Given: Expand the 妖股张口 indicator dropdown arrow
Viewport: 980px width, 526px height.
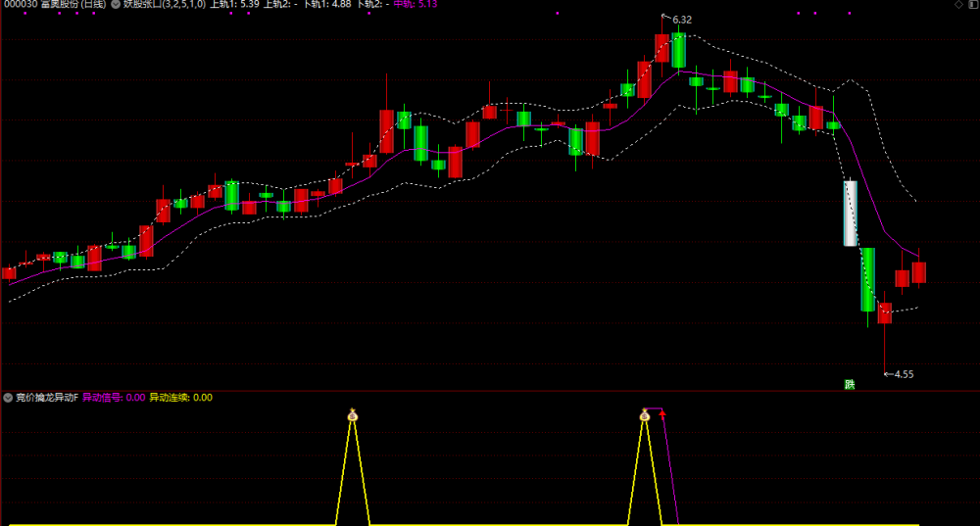Looking at the screenshot, I should pyautogui.click(x=116, y=4).
